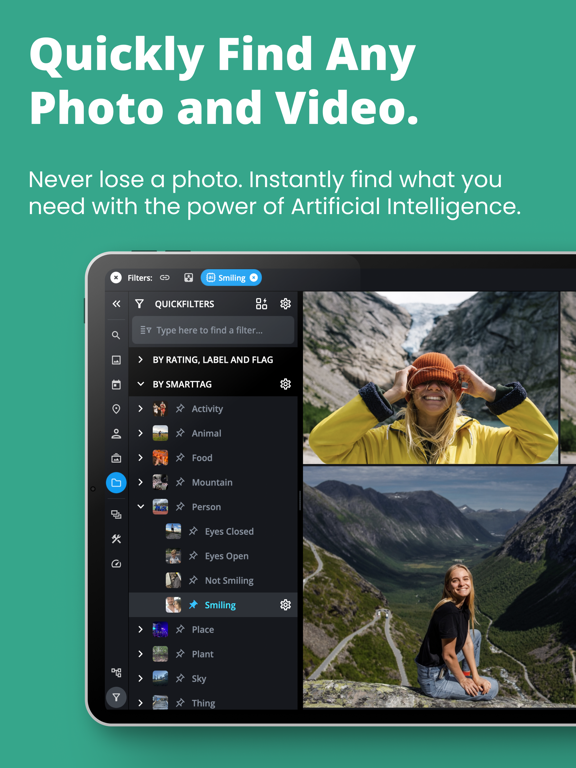Image resolution: width=576 pixels, height=768 pixels.
Task: Click the Quickfilters grid layout icon
Action: (x=262, y=304)
